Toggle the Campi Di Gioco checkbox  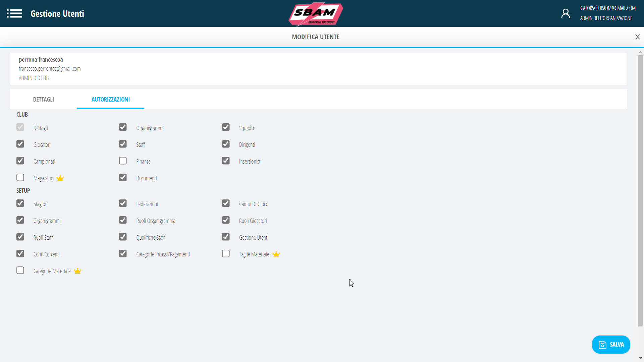click(x=226, y=203)
